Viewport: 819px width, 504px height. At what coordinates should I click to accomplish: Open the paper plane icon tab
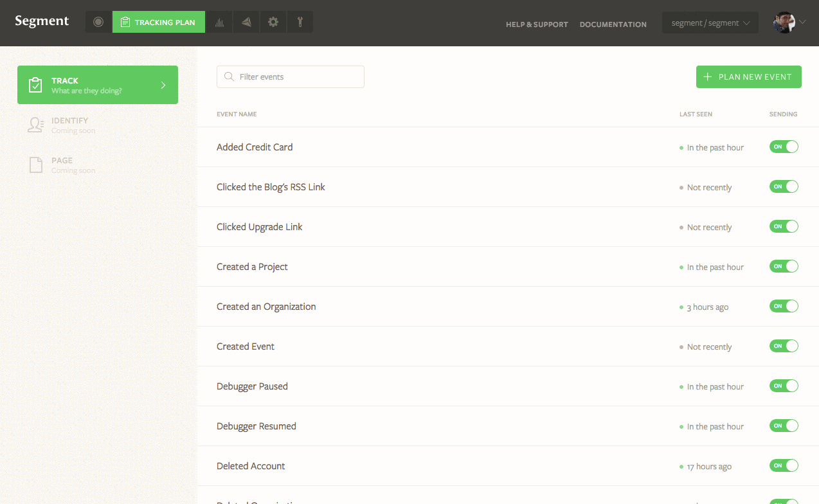point(246,22)
